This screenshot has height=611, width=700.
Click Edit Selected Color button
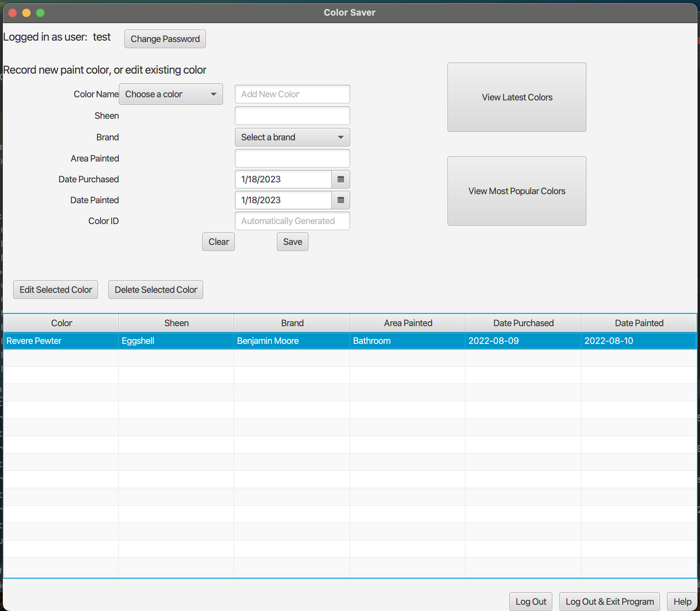pos(56,290)
